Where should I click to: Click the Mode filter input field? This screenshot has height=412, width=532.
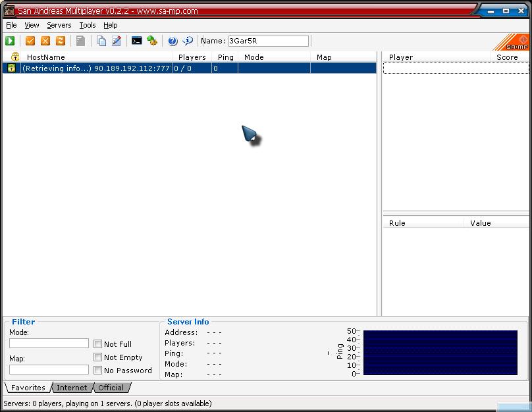click(x=49, y=343)
